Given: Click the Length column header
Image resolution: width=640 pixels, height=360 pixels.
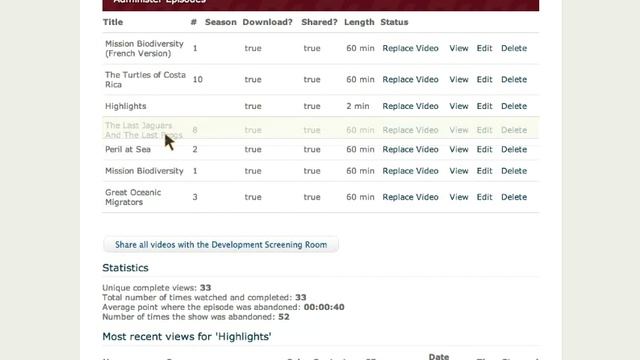Looking at the screenshot, I should [359, 22].
